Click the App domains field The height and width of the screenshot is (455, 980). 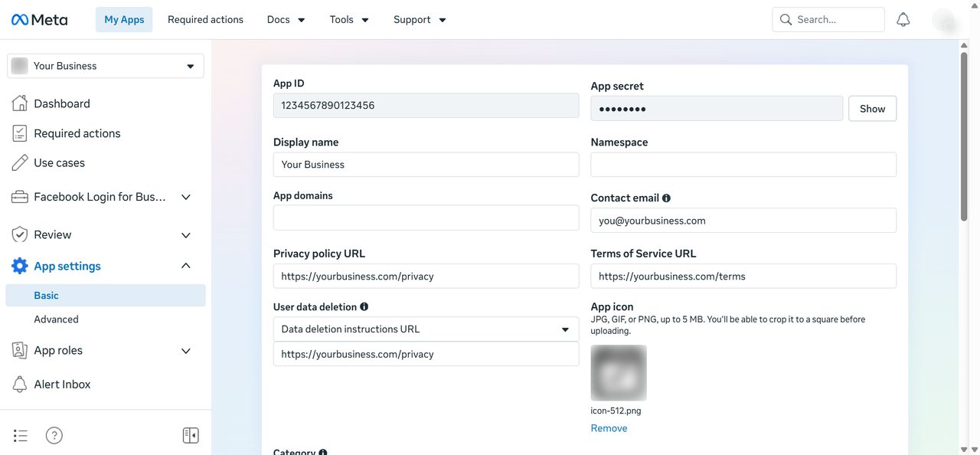[426, 218]
